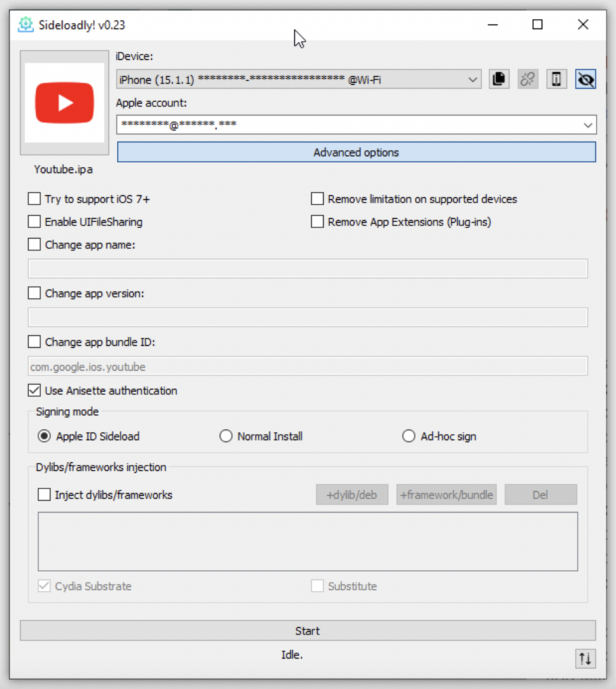
Task: Select the Normal Install signing mode
Action: click(x=226, y=436)
